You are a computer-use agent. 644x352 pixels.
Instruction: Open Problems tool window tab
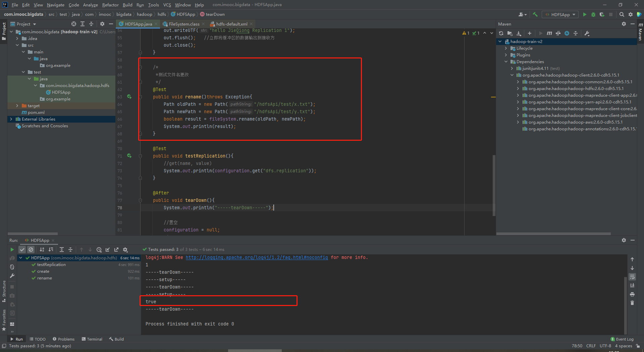[63, 339]
